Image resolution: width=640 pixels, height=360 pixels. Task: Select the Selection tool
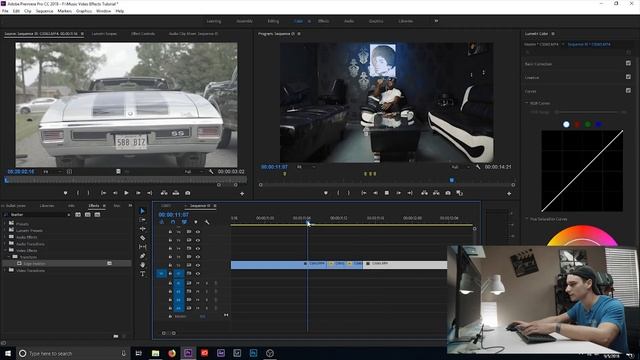pyautogui.click(x=142, y=211)
